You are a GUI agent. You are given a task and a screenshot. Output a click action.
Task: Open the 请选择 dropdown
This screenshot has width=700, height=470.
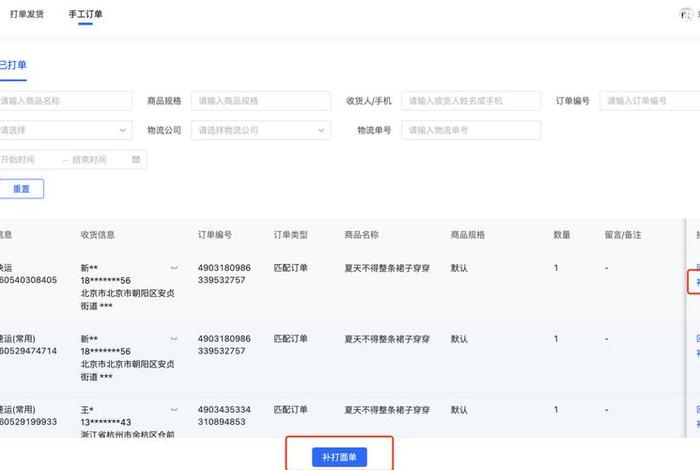tap(66, 130)
